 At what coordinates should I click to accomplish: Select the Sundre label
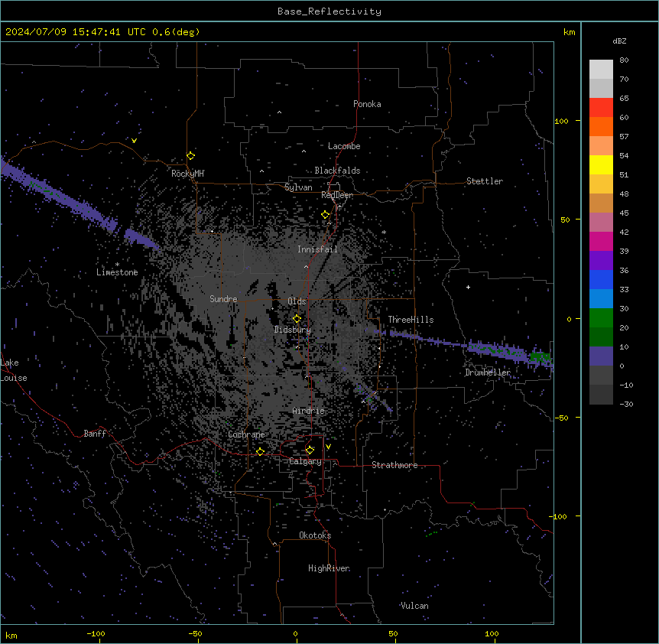pos(223,299)
